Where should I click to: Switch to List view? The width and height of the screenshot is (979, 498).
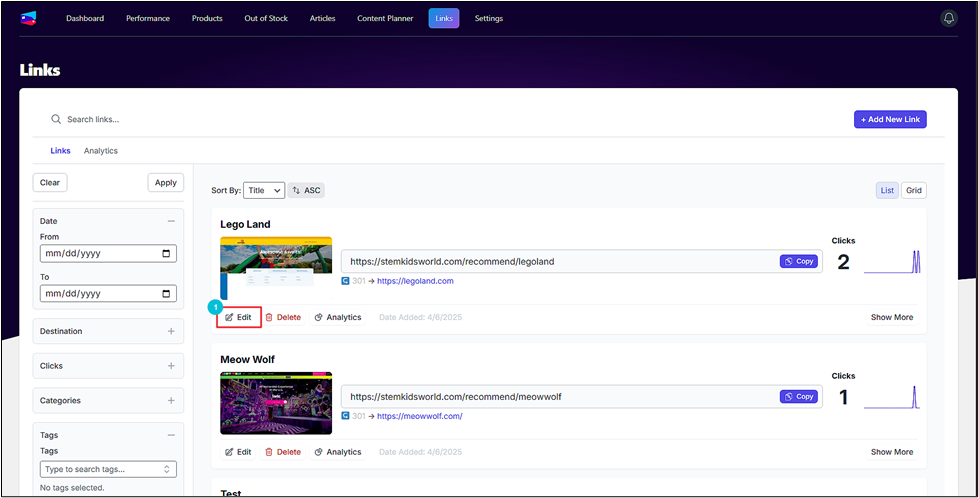(x=887, y=190)
